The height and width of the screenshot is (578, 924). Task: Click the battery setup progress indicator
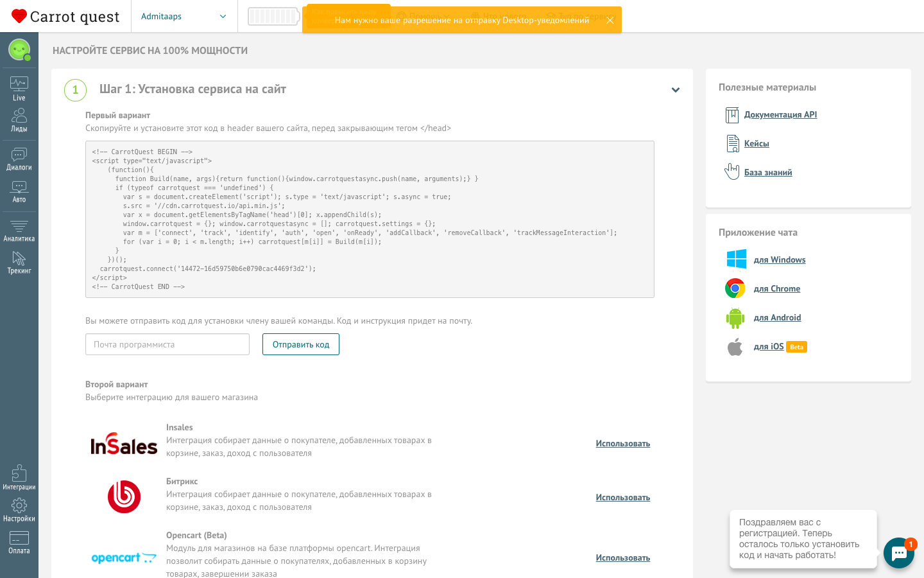coord(274,16)
